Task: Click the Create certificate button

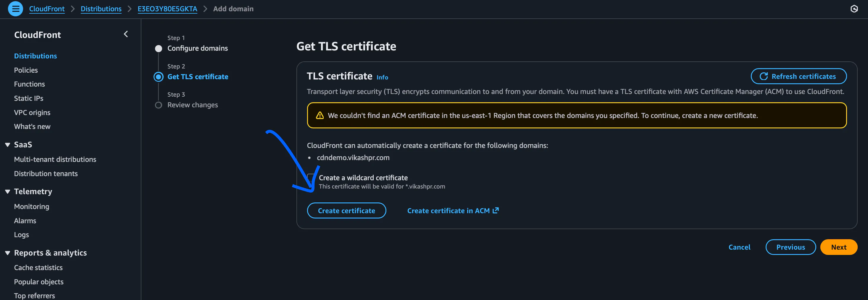Action: (x=346, y=210)
